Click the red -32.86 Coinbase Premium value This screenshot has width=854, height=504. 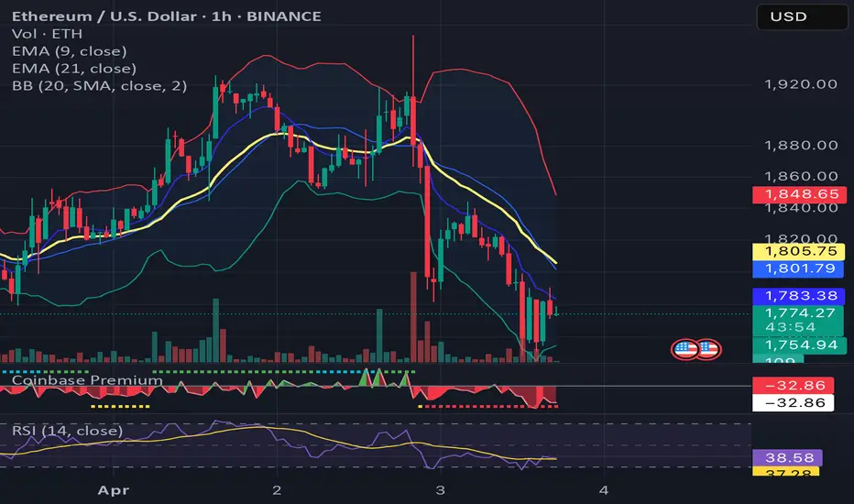pos(793,385)
